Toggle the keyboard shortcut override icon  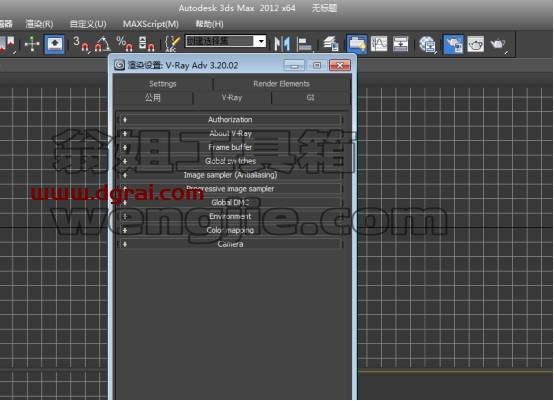click(55, 44)
